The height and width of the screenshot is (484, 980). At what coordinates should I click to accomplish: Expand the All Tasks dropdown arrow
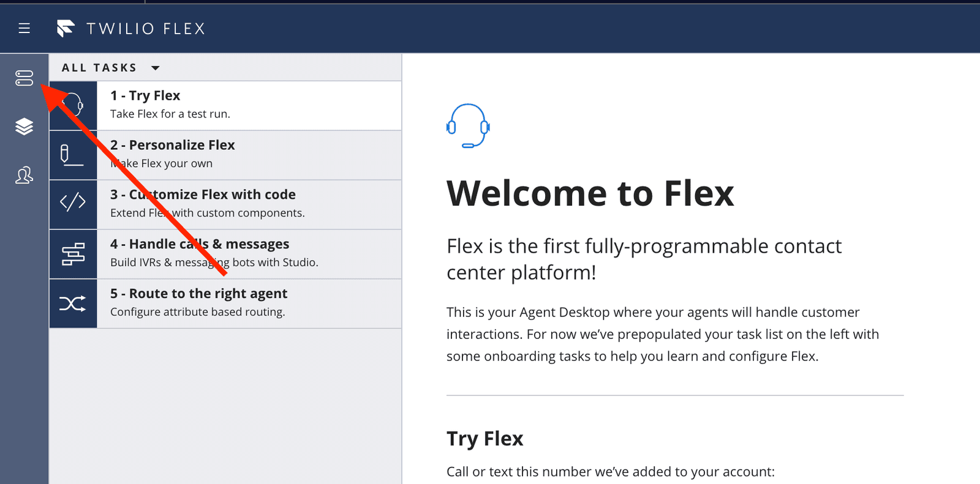point(156,68)
